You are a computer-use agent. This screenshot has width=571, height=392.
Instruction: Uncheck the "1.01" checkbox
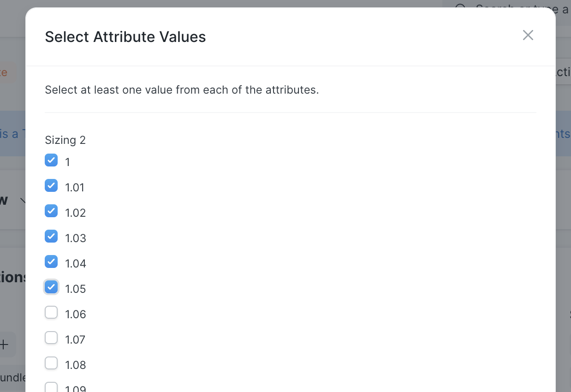point(51,185)
